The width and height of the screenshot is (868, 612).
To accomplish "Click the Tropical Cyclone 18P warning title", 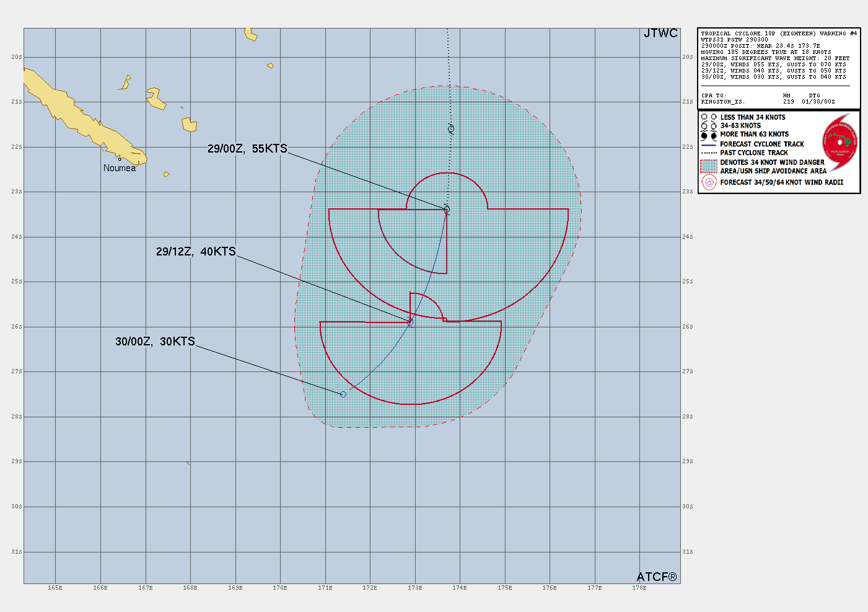I will (x=779, y=33).
